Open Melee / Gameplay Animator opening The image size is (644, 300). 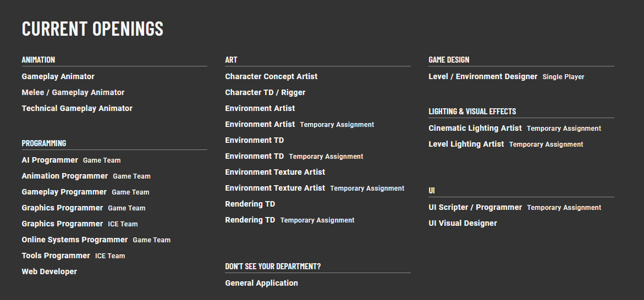[73, 93]
